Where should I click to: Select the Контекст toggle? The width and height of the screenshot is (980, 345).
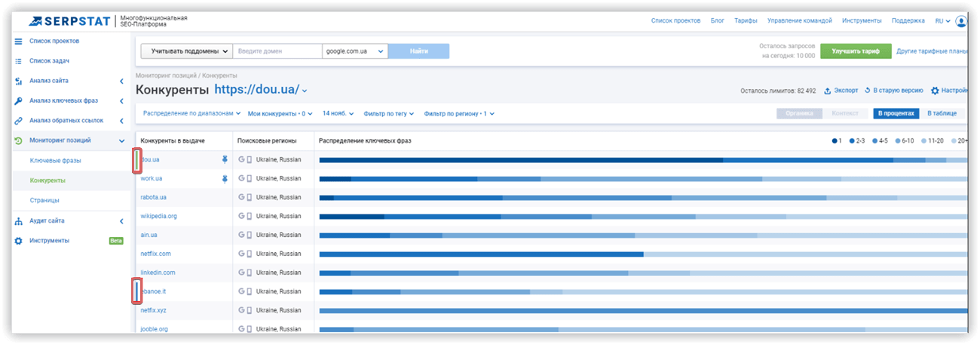(x=845, y=113)
